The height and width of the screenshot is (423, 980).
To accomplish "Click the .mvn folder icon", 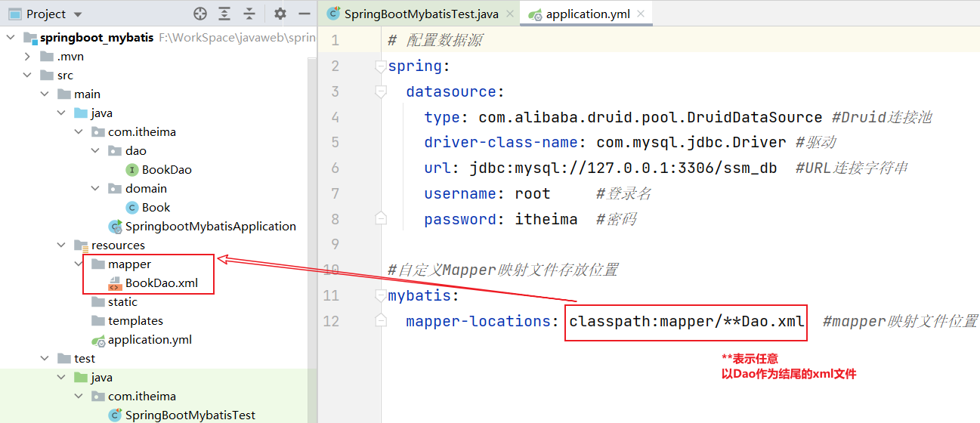I will 47,56.
